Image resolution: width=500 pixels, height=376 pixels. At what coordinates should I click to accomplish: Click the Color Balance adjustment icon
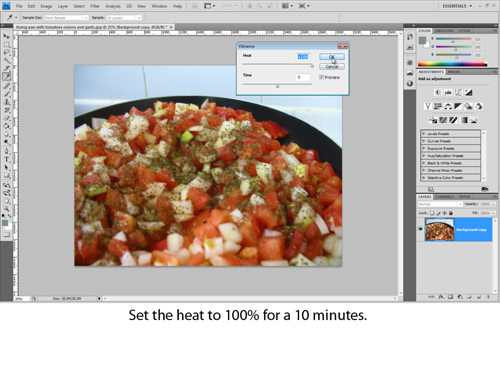click(448, 106)
